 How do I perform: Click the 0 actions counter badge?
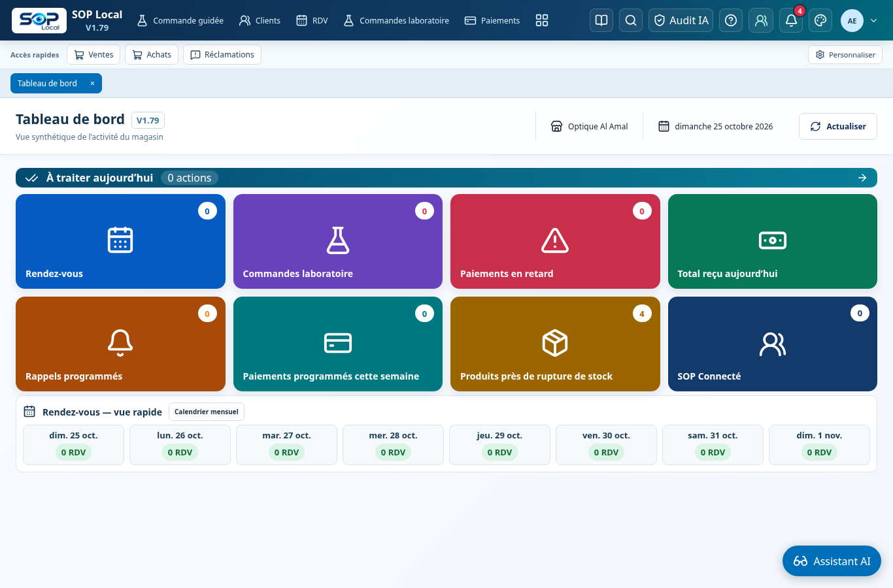pos(190,178)
